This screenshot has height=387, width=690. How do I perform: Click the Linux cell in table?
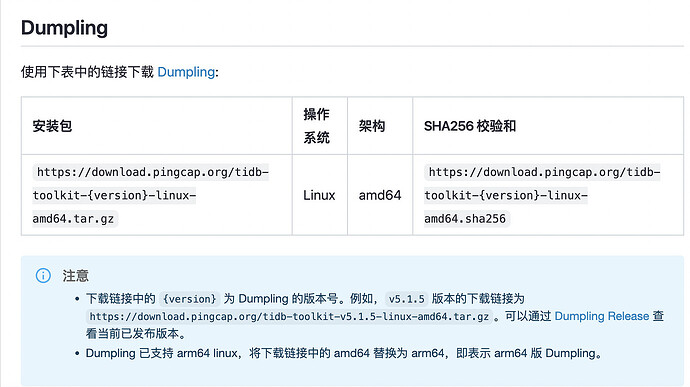pos(319,195)
